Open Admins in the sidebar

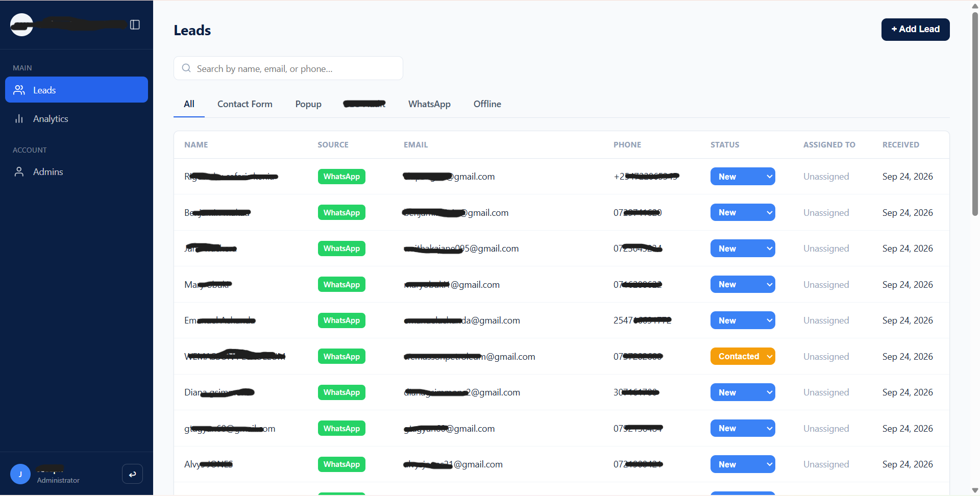77,171
